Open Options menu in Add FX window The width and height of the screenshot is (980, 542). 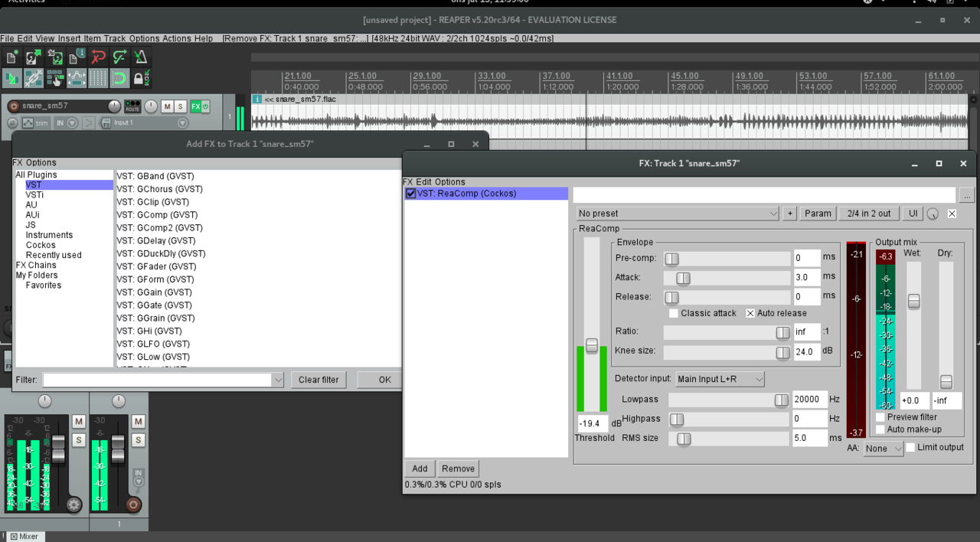click(x=41, y=162)
